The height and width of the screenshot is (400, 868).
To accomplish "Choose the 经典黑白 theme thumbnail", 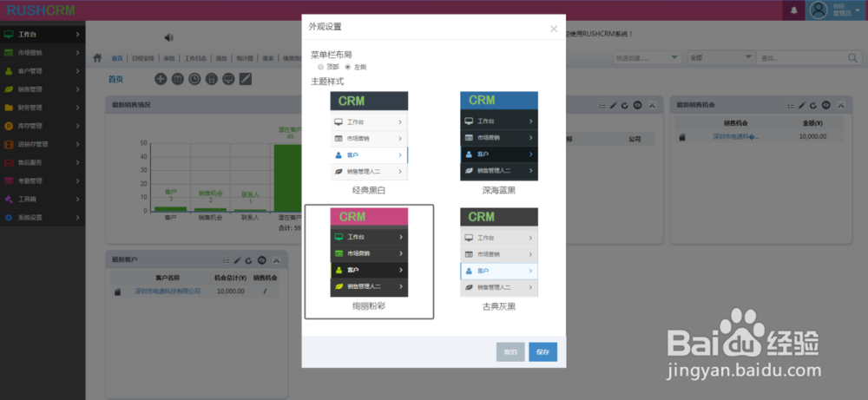I will click(369, 136).
